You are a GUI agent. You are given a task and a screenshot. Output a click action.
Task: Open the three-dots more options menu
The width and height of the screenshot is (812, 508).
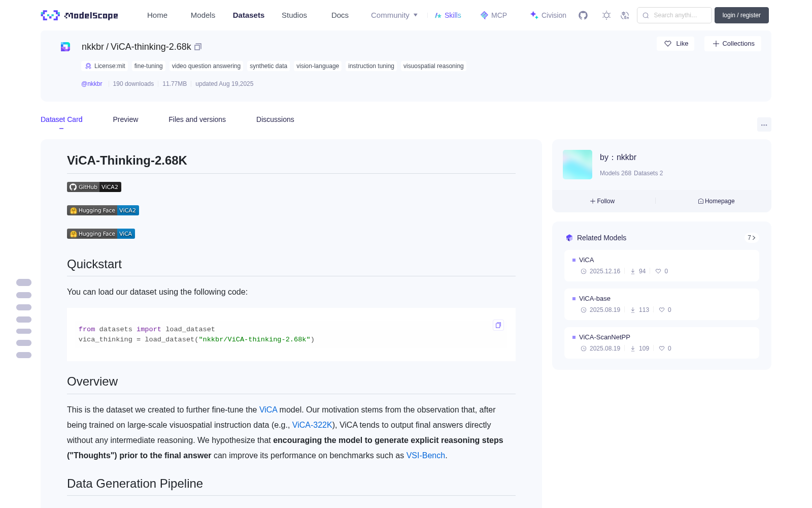click(x=764, y=124)
